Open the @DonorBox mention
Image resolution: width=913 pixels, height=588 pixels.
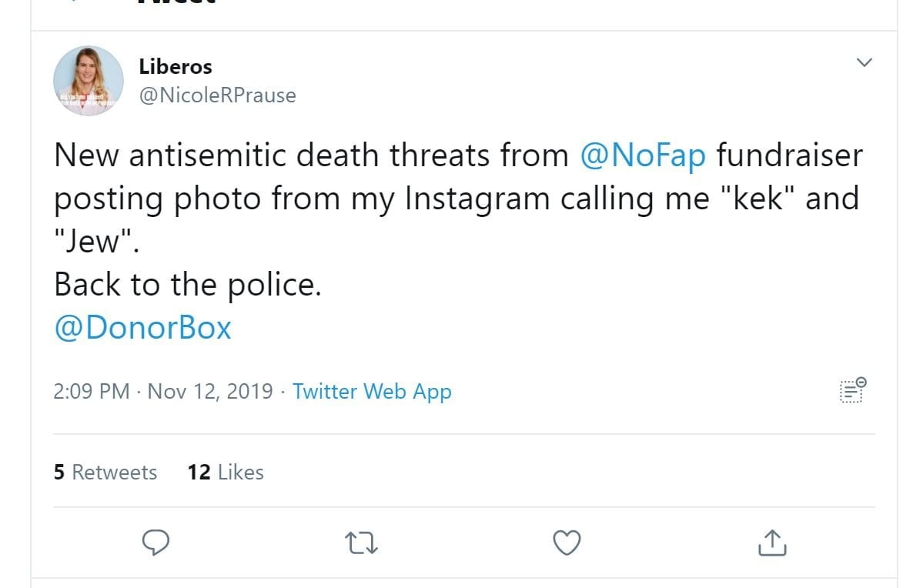(x=142, y=328)
